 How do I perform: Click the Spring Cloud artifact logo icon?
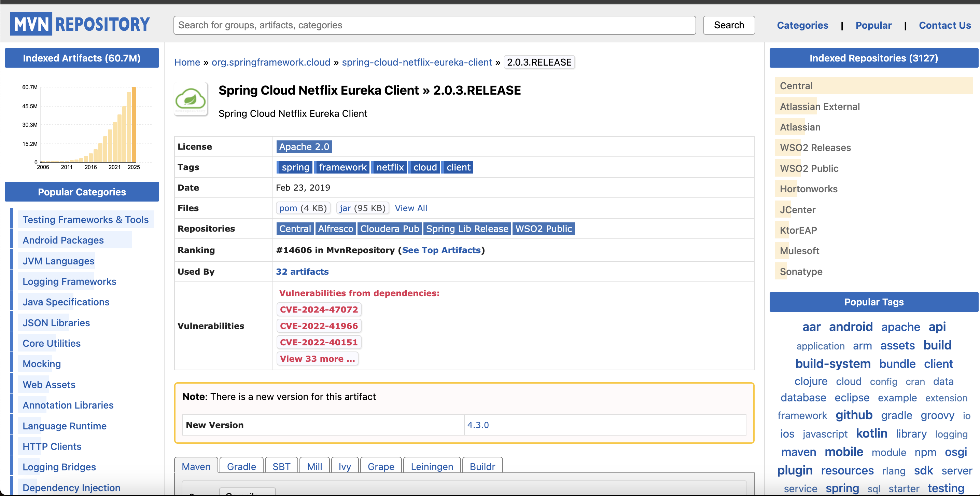click(x=191, y=99)
